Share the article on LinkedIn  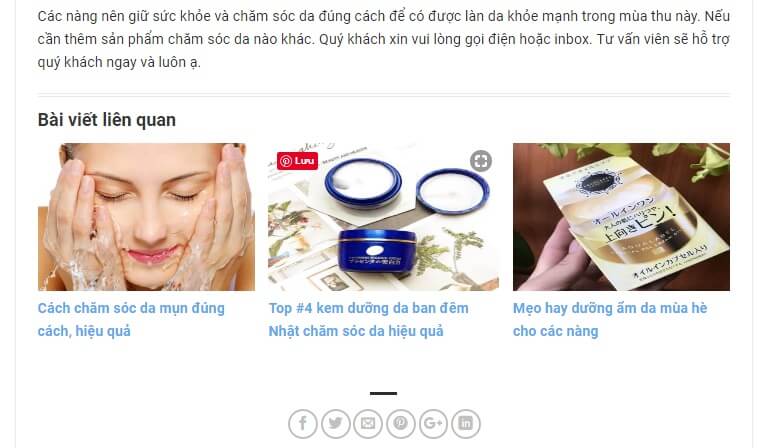point(465,423)
